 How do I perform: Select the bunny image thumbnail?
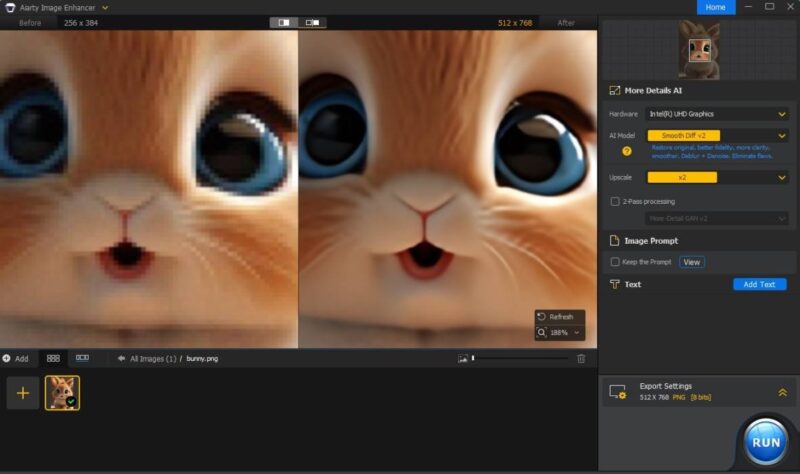coord(62,393)
